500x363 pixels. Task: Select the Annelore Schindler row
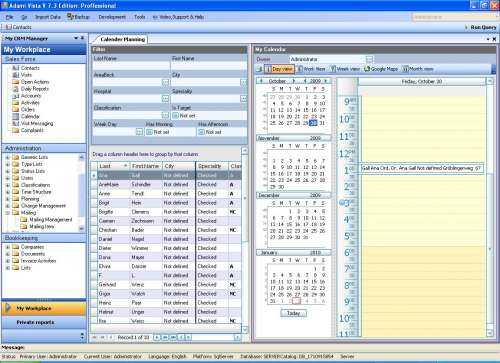coord(166,185)
